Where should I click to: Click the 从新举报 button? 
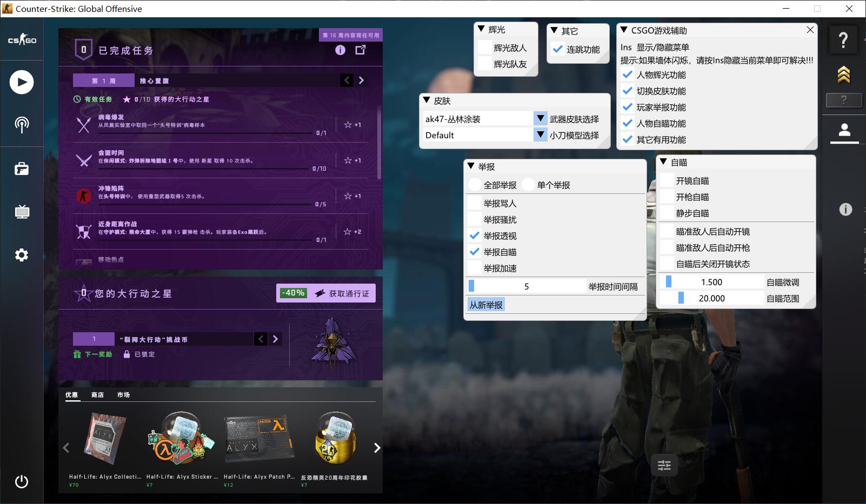486,305
